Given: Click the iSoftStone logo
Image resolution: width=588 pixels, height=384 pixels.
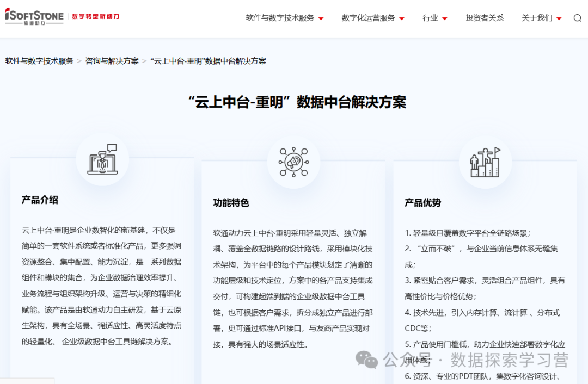Looking at the screenshot, I should pyautogui.click(x=34, y=16).
